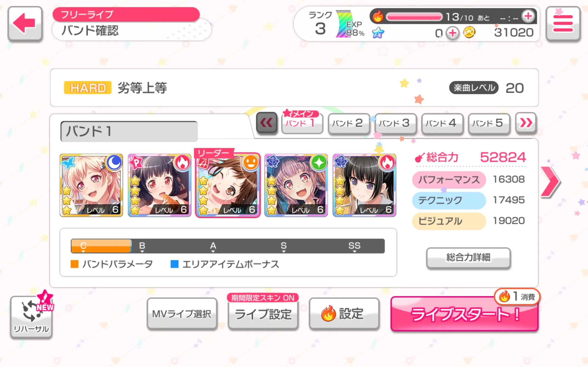Click the flame icon on boost gauge
This screenshot has height=367, width=588.
(x=378, y=17)
